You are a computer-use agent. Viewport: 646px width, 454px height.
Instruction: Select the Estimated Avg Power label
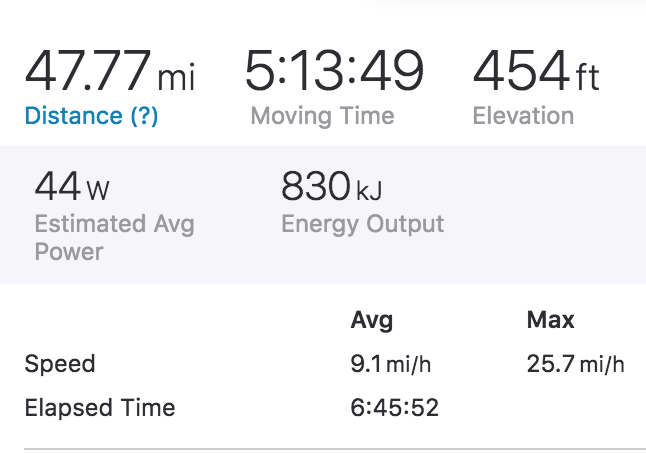pyautogui.click(x=115, y=238)
